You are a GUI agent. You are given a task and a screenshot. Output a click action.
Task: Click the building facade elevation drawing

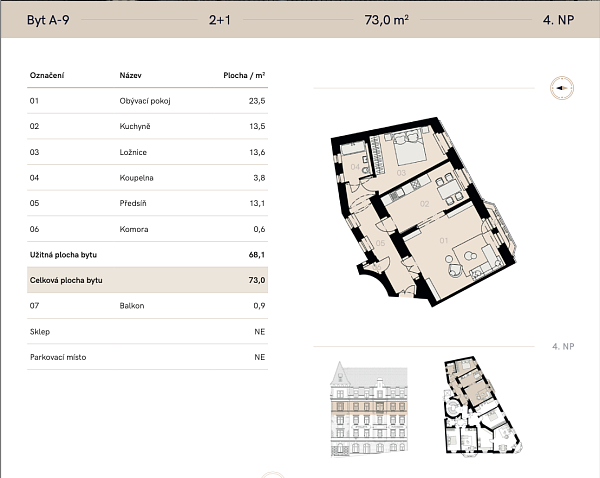pos(370,409)
